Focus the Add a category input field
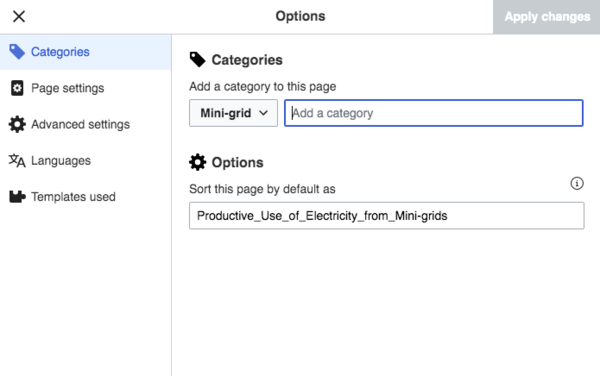The image size is (600, 376). (434, 113)
